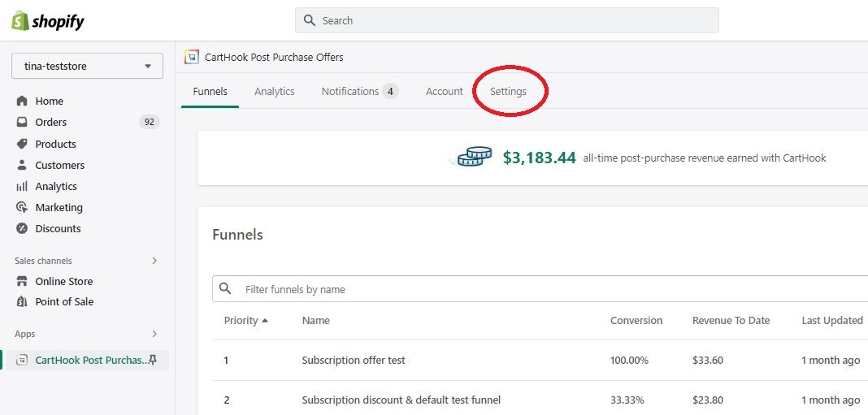
Task: Click the Name column header
Action: point(315,320)
